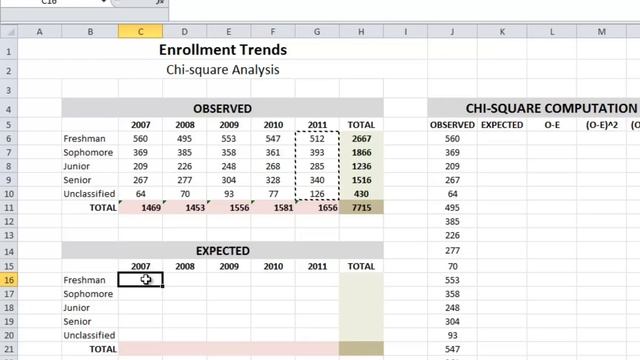Select Freshman total 2667
Viewport: 640px width, 360px height.
[361, 138]
